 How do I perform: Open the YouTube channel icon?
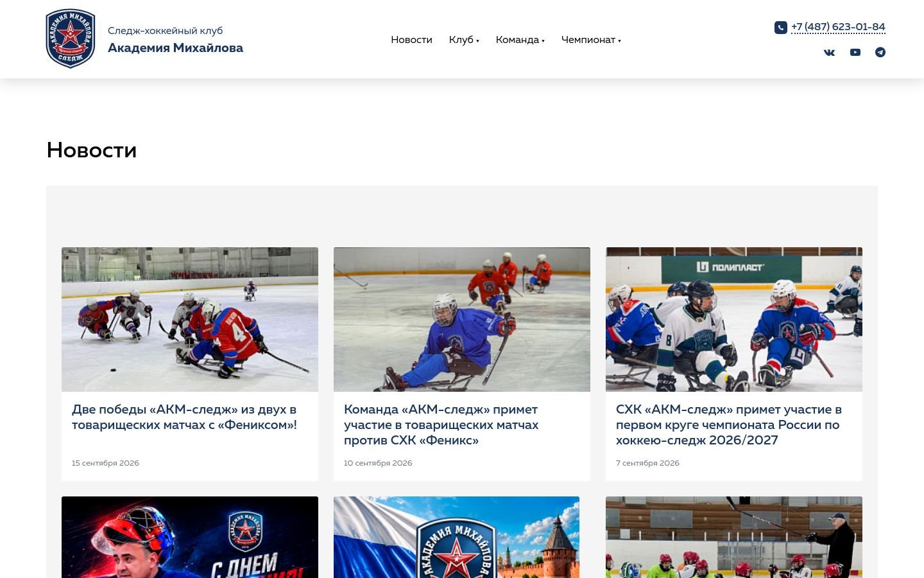855,53
